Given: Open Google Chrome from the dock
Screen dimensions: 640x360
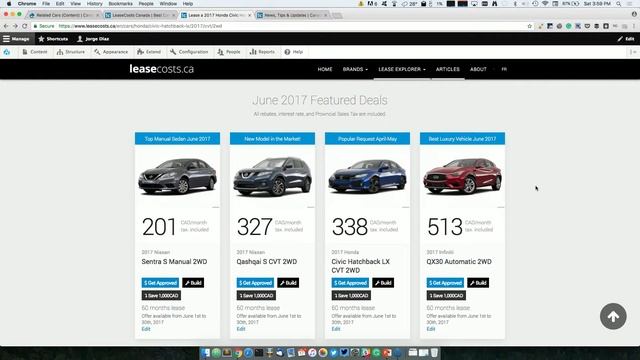Looking at the screenshot, I should click(238, 353).
